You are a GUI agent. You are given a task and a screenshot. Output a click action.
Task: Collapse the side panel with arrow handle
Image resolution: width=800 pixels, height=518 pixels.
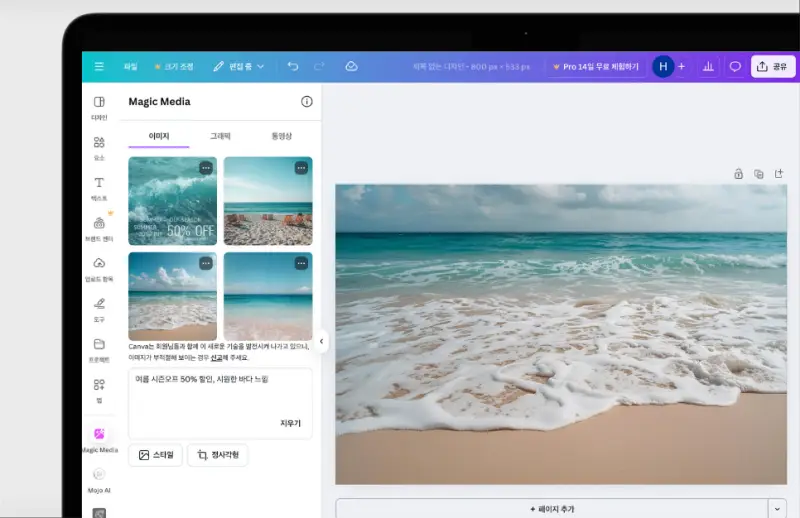[x=322, y=341]
